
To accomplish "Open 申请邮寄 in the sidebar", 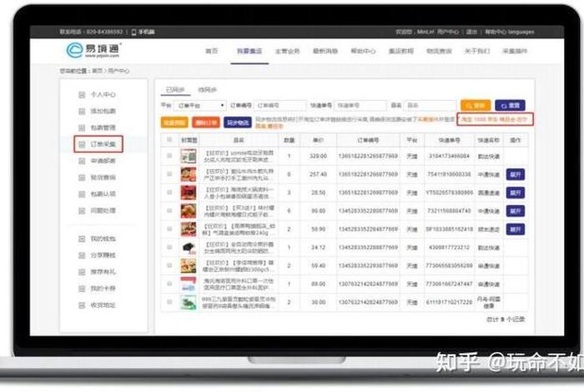I will pyautogui.click(x=103, y=161).
